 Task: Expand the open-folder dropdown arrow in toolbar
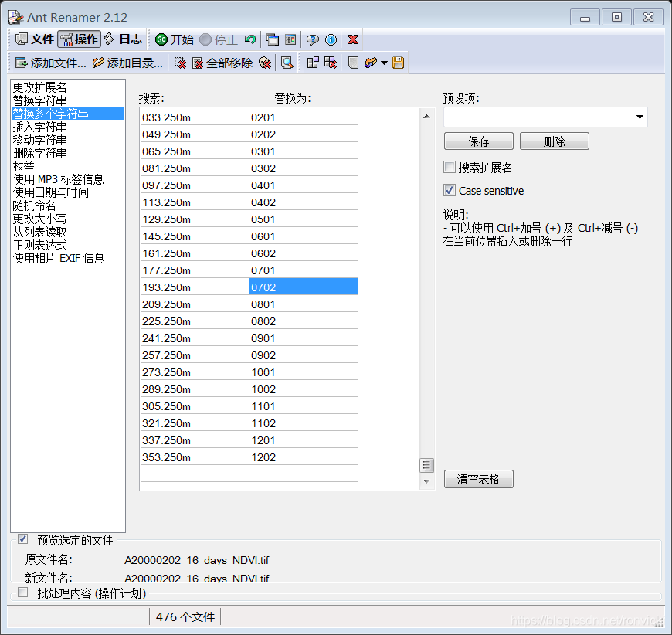[x=384, y=63]
